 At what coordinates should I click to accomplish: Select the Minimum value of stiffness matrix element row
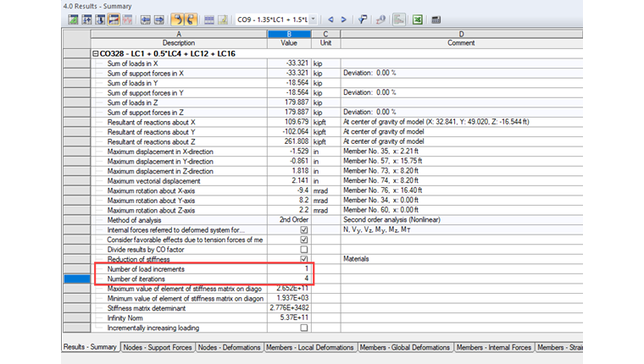[336, 298]
